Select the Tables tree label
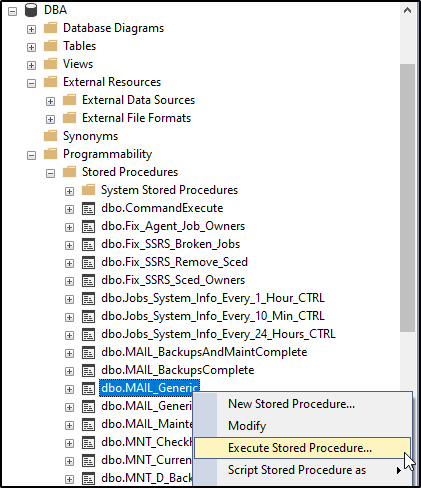Screen dimensions: 421x488 coord(79,46)
